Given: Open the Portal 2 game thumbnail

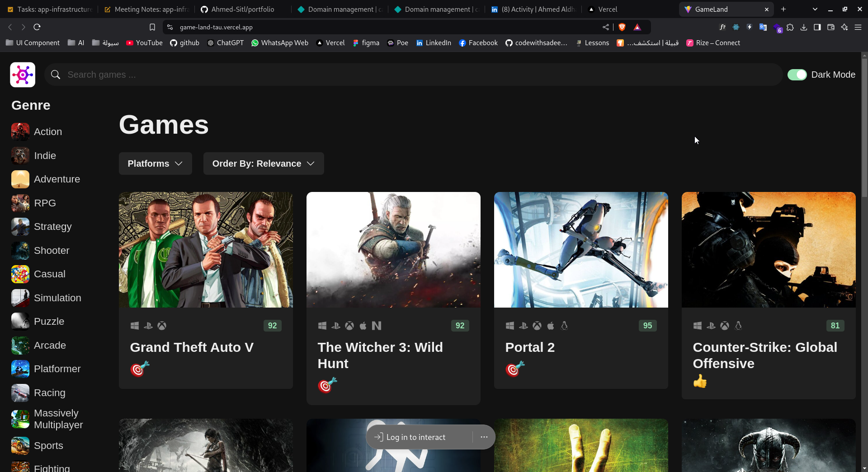Looking at the screenshot, I should [581, 250].
